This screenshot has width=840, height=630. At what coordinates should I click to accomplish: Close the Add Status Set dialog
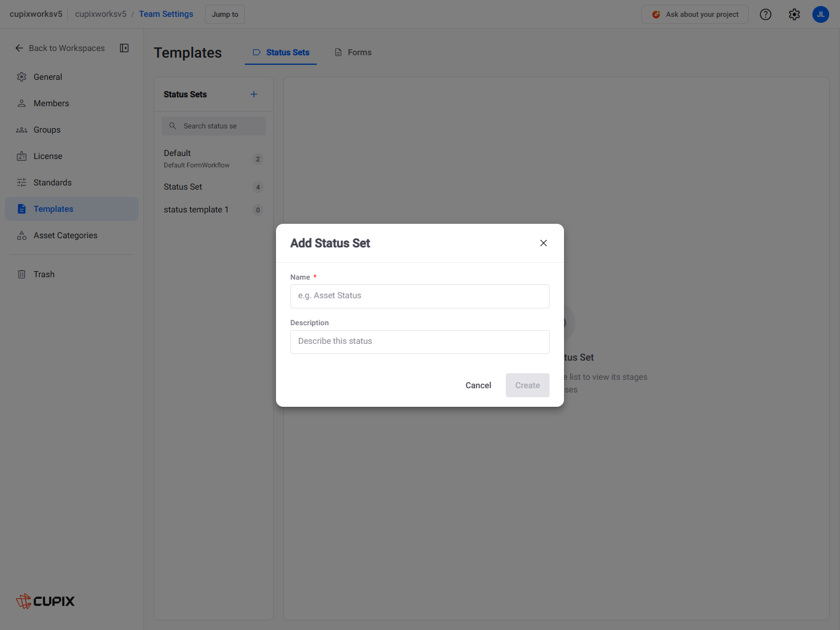pyautogui.click(x=544, y=243)
